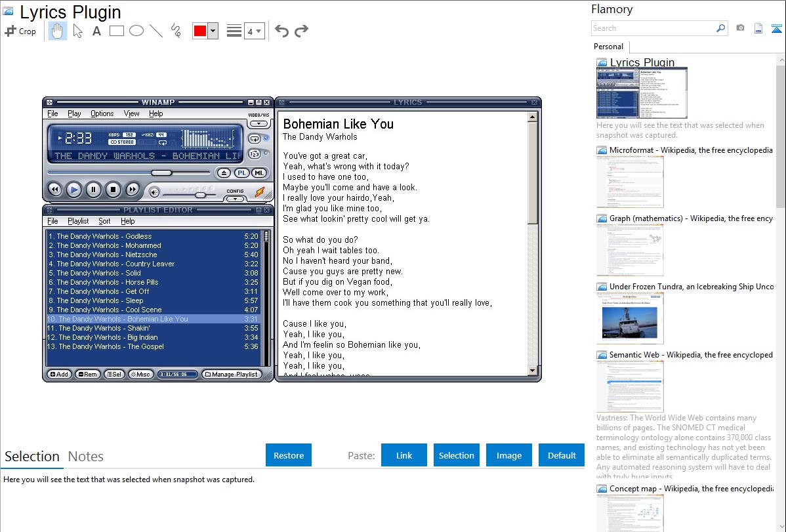Screen dimensions: 786x532
Task: Click the upload icon in Flamory header
Action: point(776,28)
